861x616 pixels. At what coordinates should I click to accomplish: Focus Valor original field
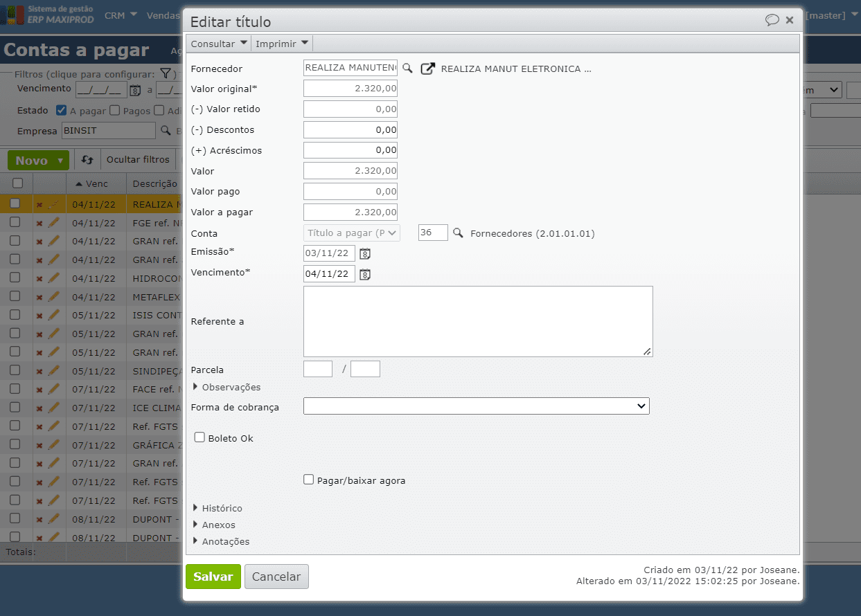tap(350, 89)
